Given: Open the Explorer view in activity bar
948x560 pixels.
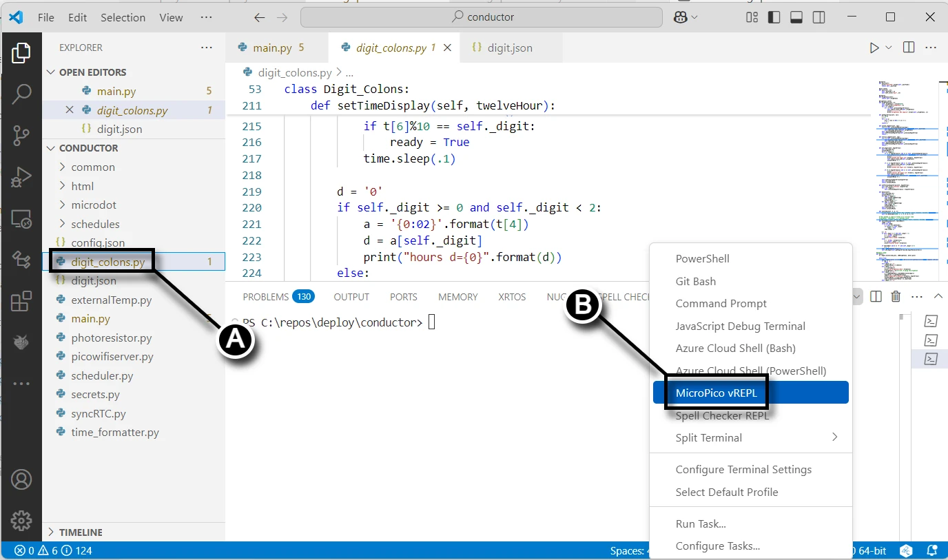Looking at the screenshot, I should pyautogui.click(x=21, y=53).
